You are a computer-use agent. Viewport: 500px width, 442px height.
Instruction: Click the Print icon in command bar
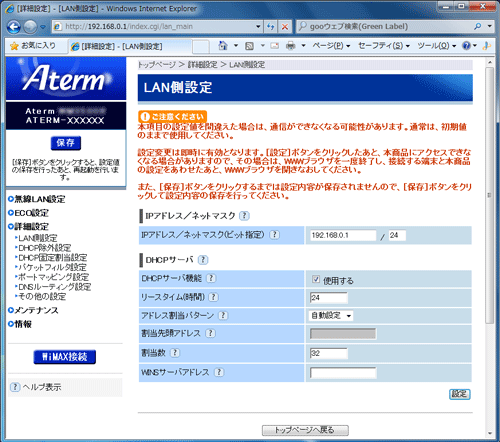(x=291, y=46)
